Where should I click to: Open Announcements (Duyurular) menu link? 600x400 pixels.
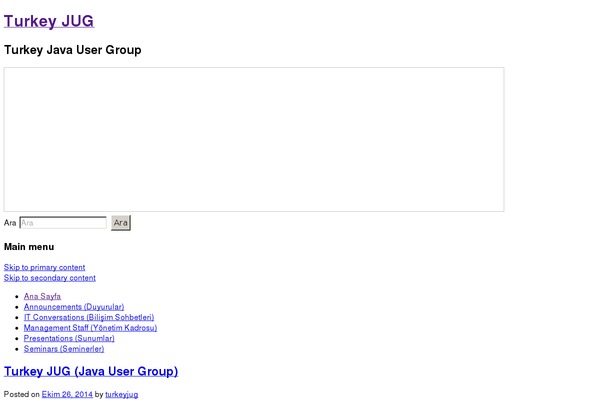click(74, 307)
